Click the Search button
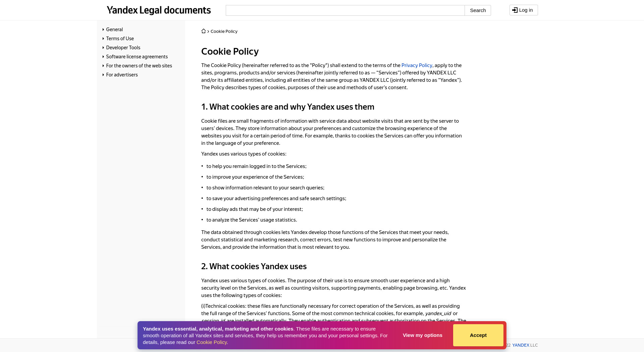This screenshot has height=352, width=644. pyautogui.click(x=478, y=10)
